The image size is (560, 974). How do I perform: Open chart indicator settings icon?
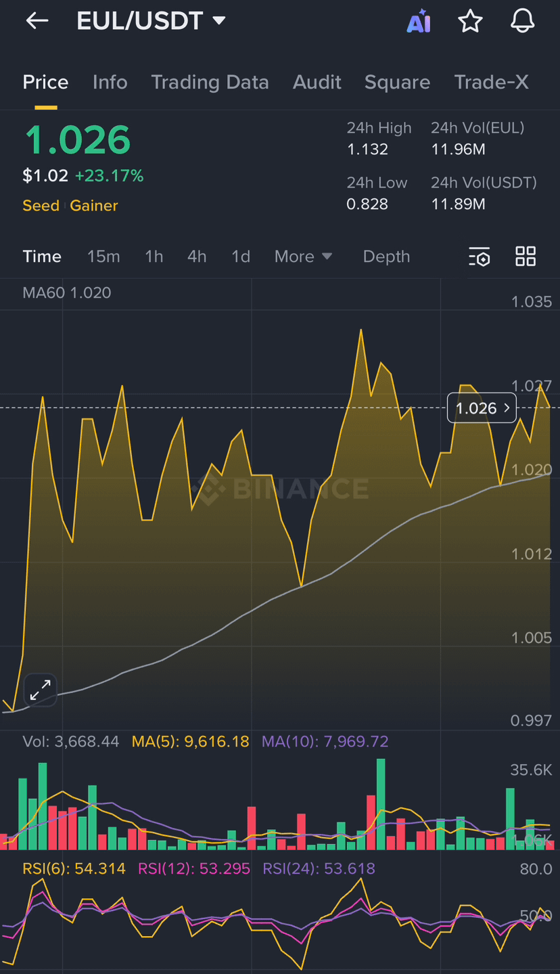(479, 257)
